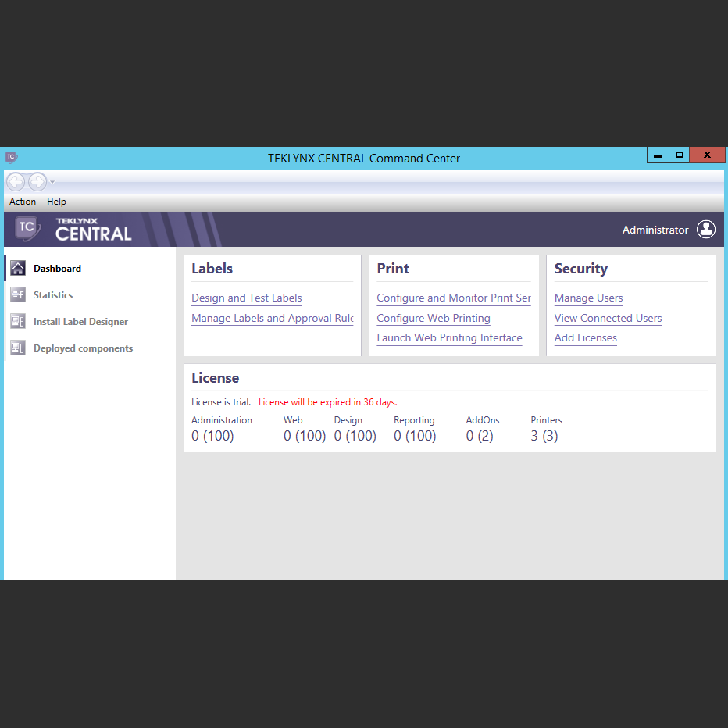
Task: Click the red license expiry warning
Action: tap(328, 402)
